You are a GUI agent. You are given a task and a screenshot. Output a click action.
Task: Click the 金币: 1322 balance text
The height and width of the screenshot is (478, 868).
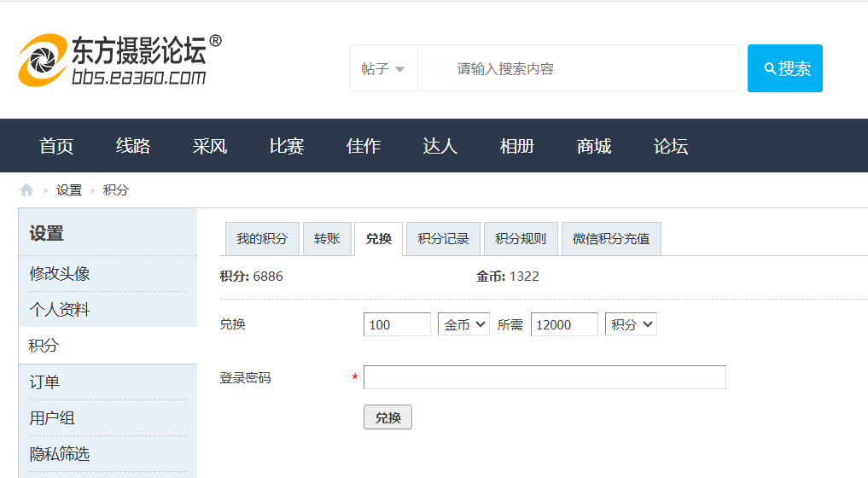[x=508, y=277]
